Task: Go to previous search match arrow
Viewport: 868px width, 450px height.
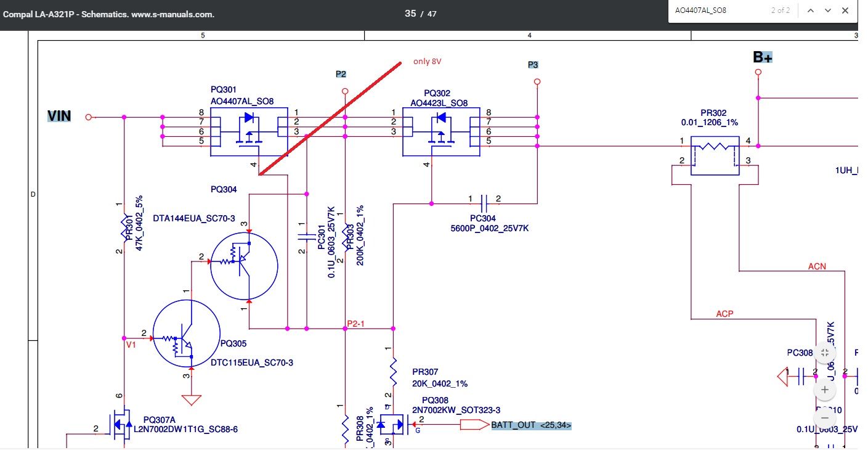Action: [x=811, y=10]
